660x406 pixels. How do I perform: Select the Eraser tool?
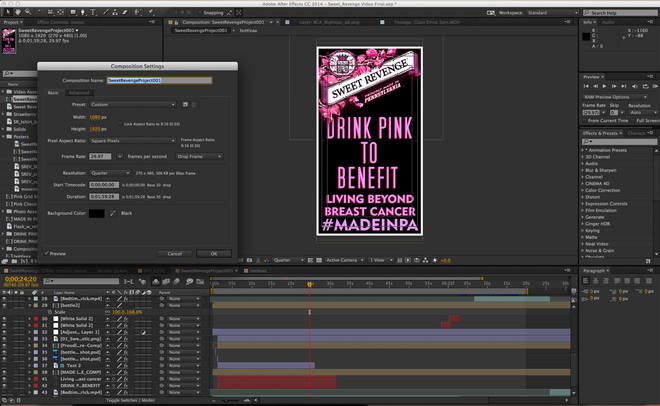pos(125,12)
